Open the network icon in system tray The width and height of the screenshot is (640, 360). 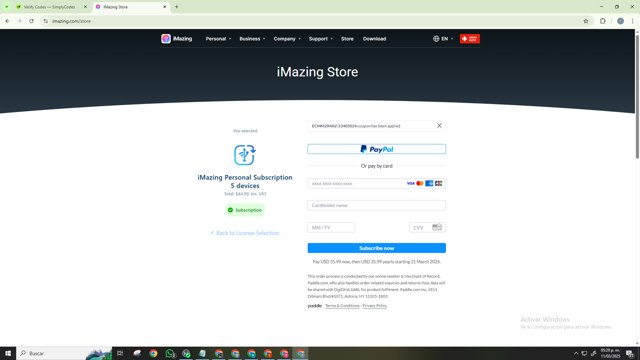coord(584,353)
